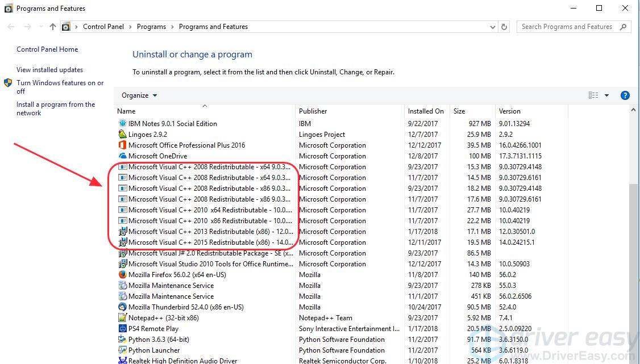Image resolution: width=640 pixels, height=364 pixels.
Task: Open the Organize dropdown menu
Action: pos(139,95)
